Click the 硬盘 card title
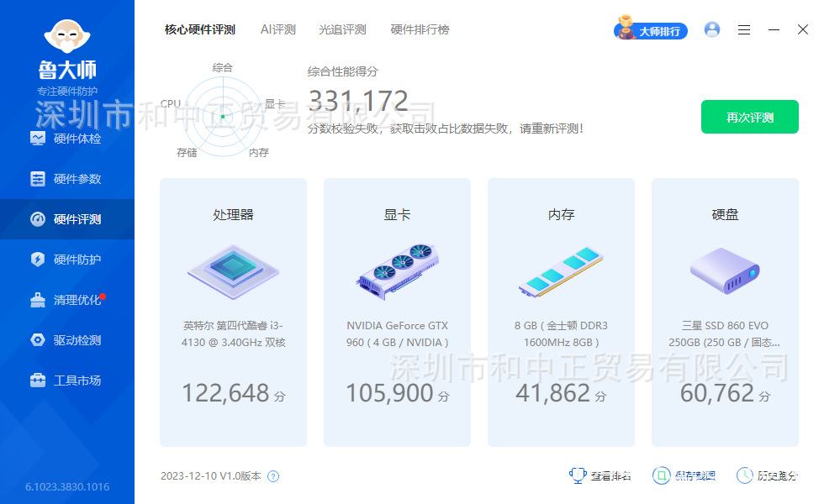Viewport: 824px width, 504px height. tap(725, 214)
